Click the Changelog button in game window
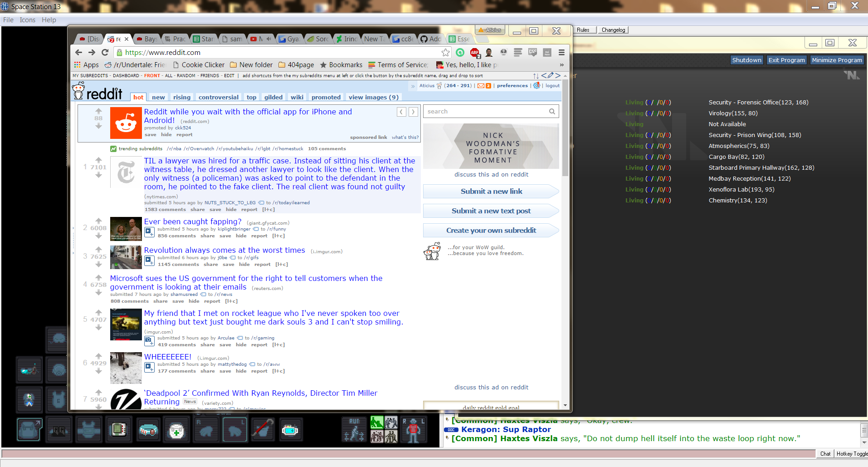Screen dimensions: 868x467 pyautogui.click(x=613, y=30)
